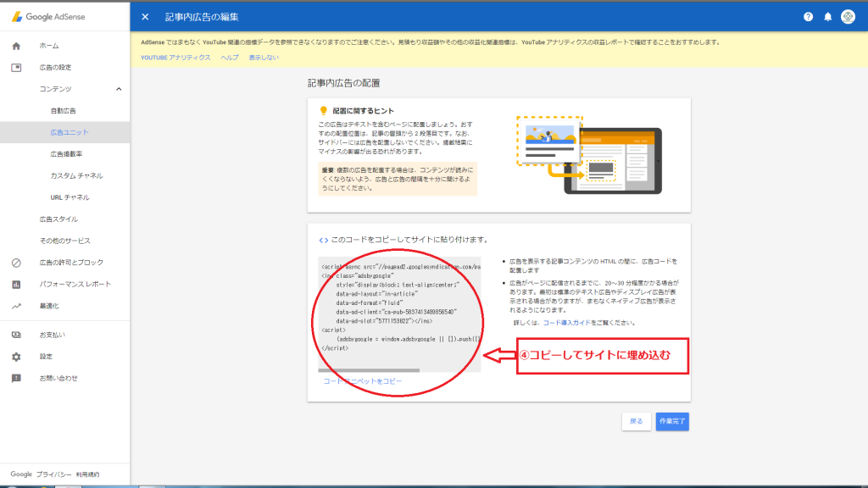Click the 広告の許可とブロック block icon
This screenshot has height=488, width=868.
[x=16, y=263]
